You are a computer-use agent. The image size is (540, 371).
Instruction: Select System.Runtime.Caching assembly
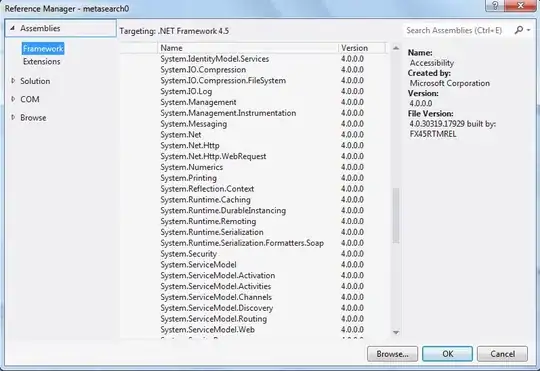[255, 200]
